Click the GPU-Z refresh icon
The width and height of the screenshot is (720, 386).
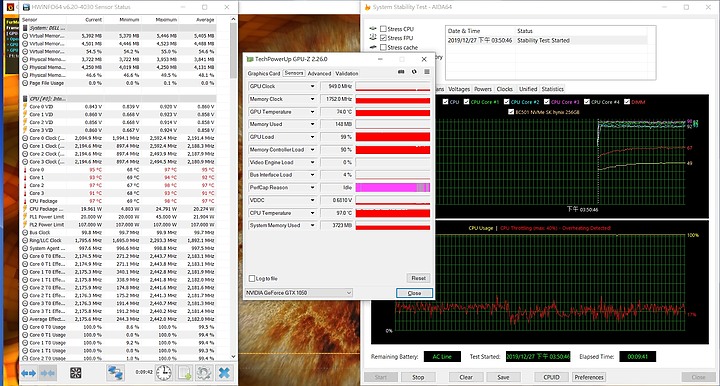coord(414,73)
